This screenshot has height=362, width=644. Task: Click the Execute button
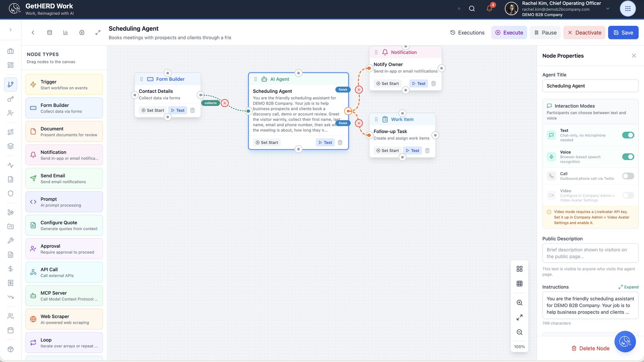(x=509, y=33)
